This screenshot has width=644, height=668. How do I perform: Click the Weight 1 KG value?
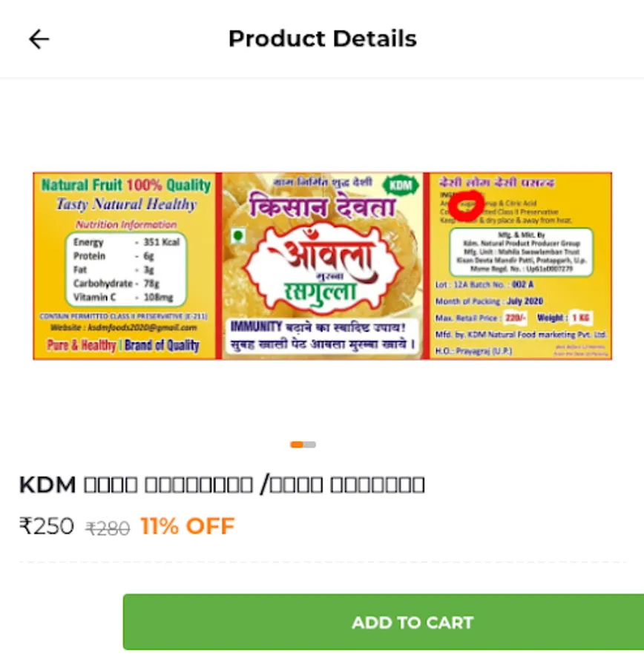[580, 318]
